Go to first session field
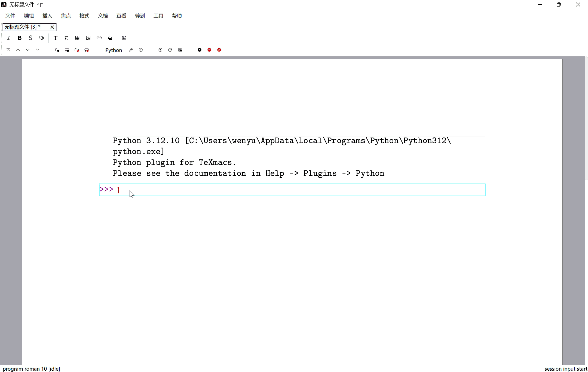Image resolution: width=588 pixels, height=372 pixels. pos(8,50)
